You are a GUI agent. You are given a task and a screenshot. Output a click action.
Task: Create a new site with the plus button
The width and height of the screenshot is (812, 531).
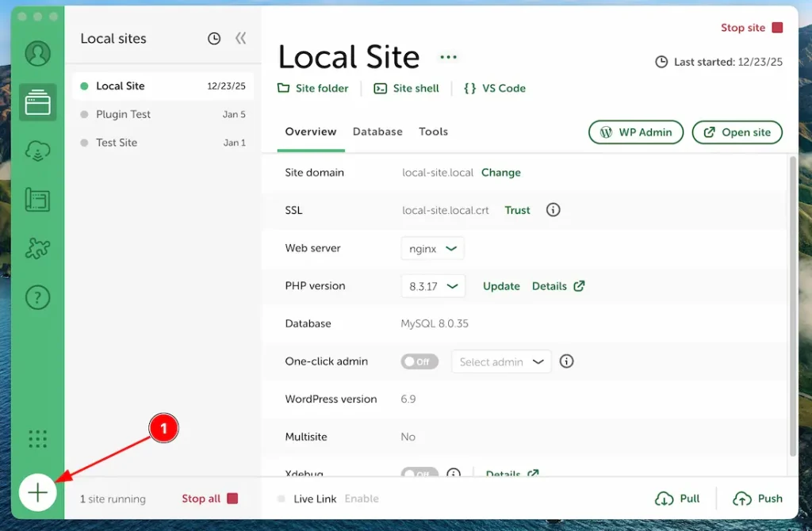click(38, 492)
